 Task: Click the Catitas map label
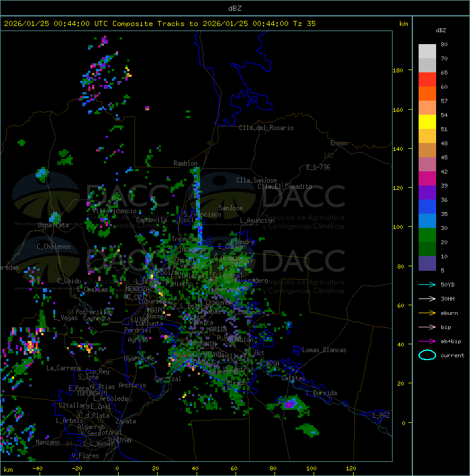click(x=293, y=379)
